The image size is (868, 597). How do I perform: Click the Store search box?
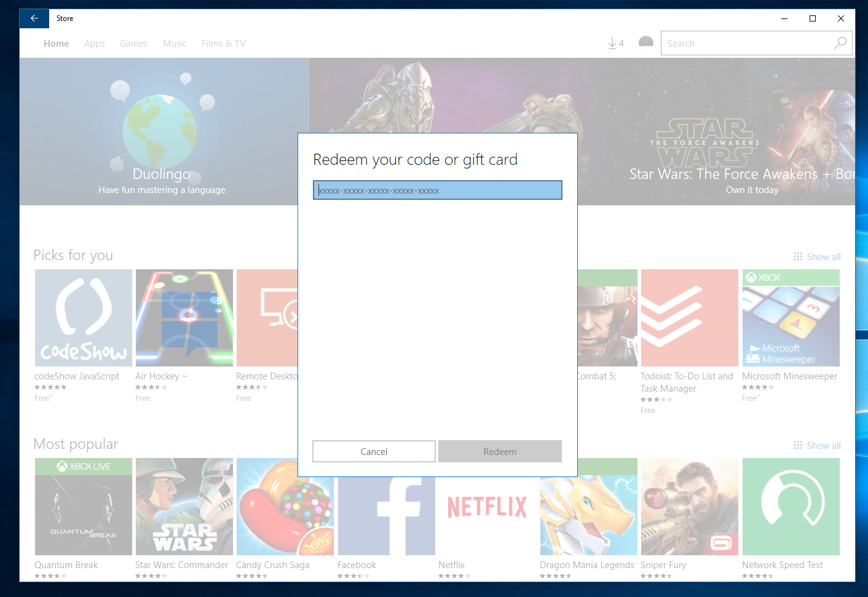(747, 43)
